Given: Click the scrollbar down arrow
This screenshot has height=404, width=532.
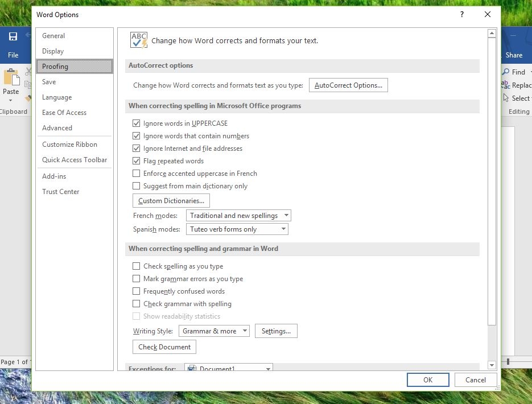Looking at the screenshot, I should (x=492, y=365).
